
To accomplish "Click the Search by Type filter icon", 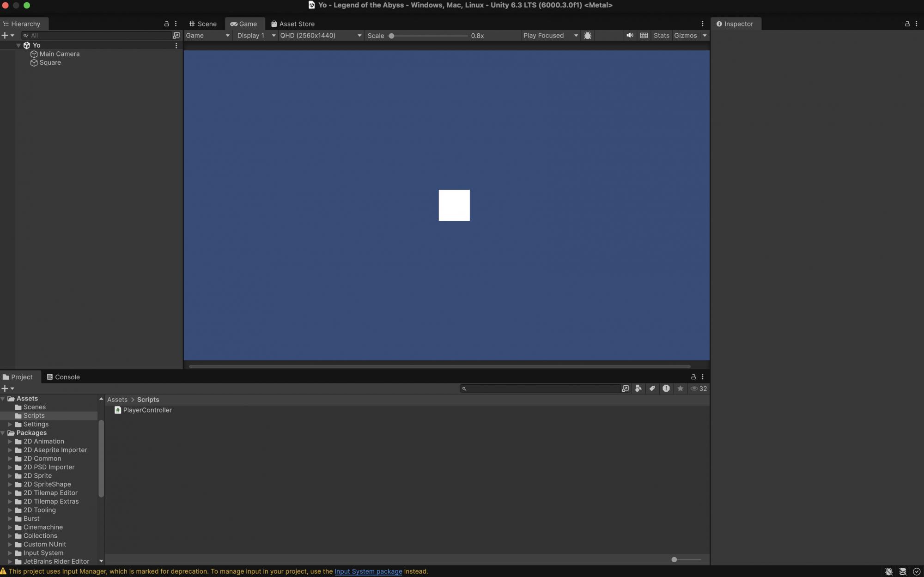I will coord(638,389).
